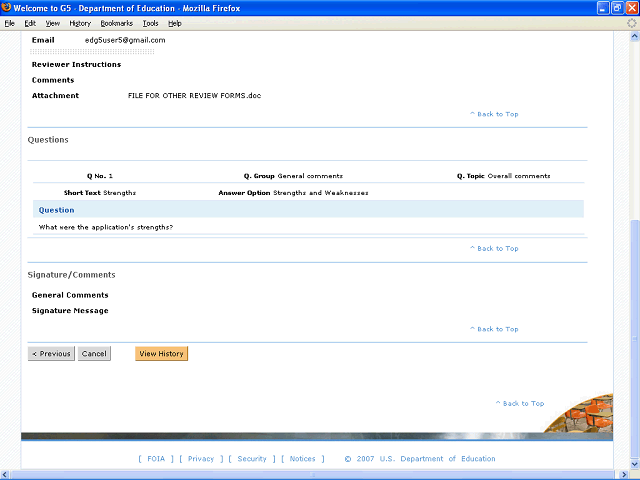640x480 pixels.
Task: Click the blue Question header row
Action: (308, 210)
